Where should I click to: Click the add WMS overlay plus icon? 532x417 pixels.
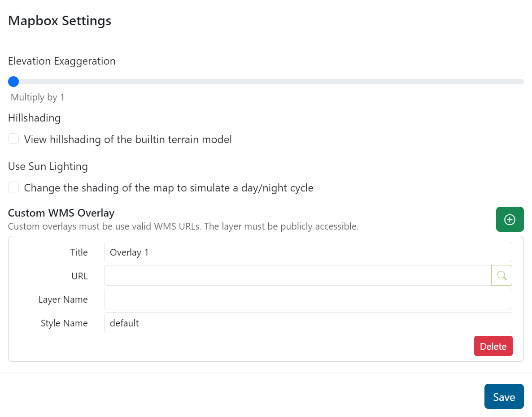tap(510, 219)
